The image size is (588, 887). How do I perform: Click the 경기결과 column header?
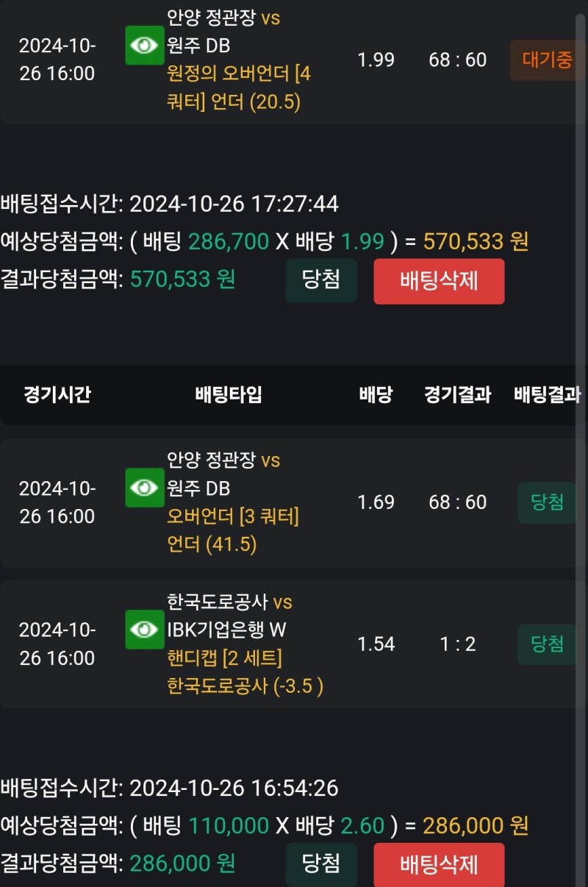[x=457, y=395]
